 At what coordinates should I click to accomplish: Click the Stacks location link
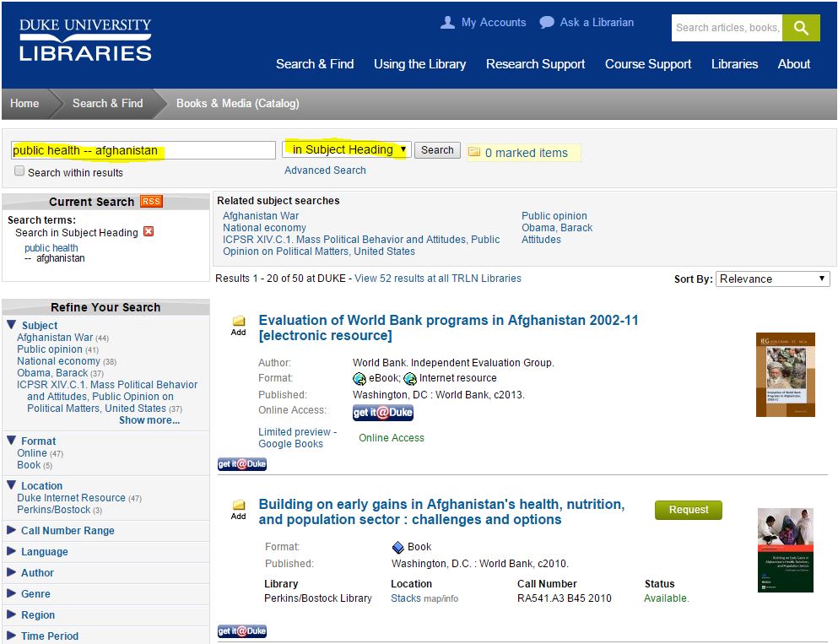tap(406, 598)
